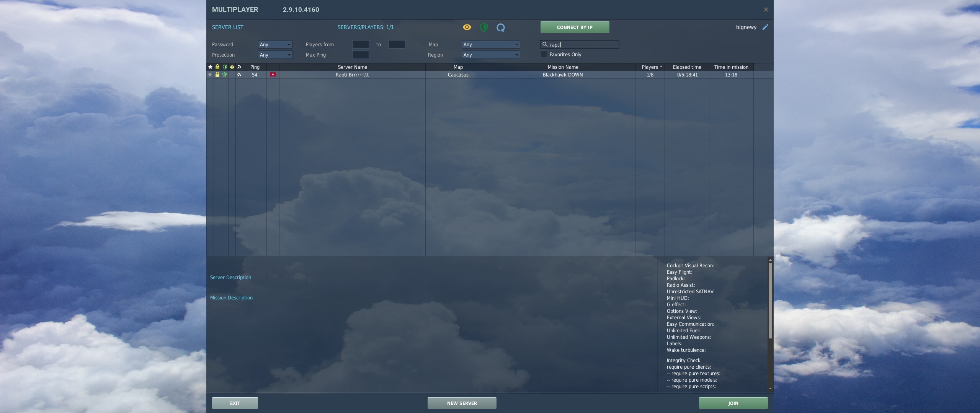Sort by Ping column header
Image resolution: width=980 pixels, height=413 pixels.
point(255,67)
